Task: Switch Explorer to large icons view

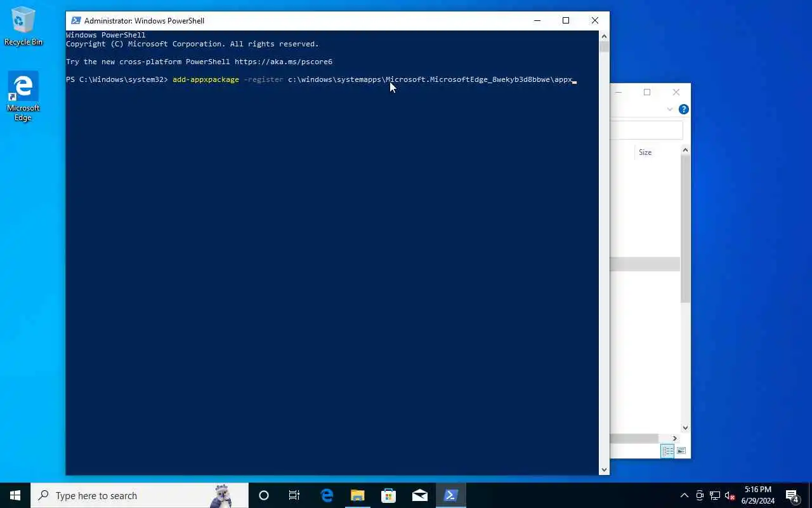Action: (x=681, y=451)
